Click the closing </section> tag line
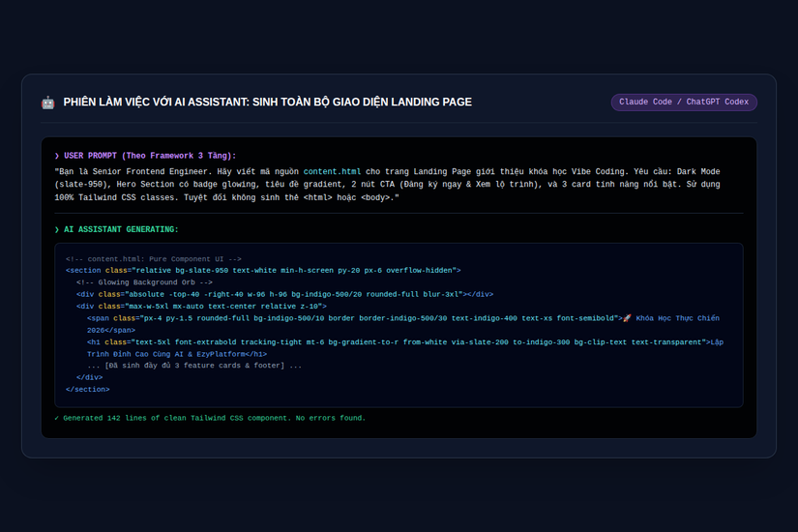 pos(87,390)
